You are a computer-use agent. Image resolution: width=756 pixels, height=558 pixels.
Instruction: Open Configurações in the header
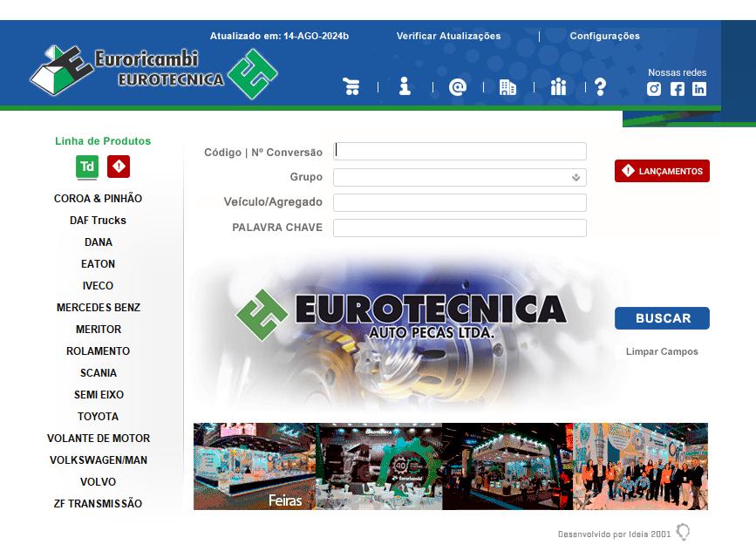(604, 36)
